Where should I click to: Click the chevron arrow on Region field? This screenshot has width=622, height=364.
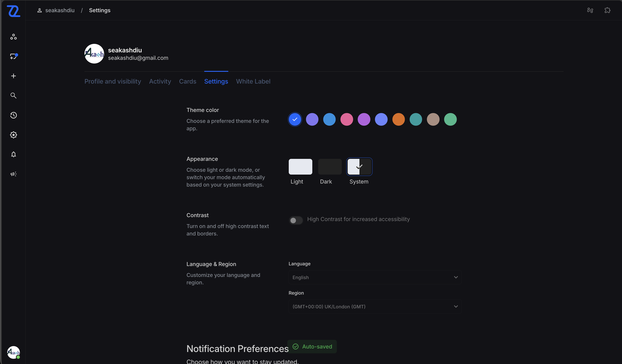coord(456,307)
